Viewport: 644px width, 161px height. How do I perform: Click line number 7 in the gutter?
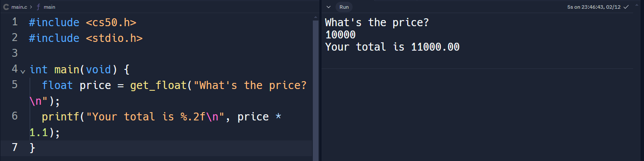[15, 147]
